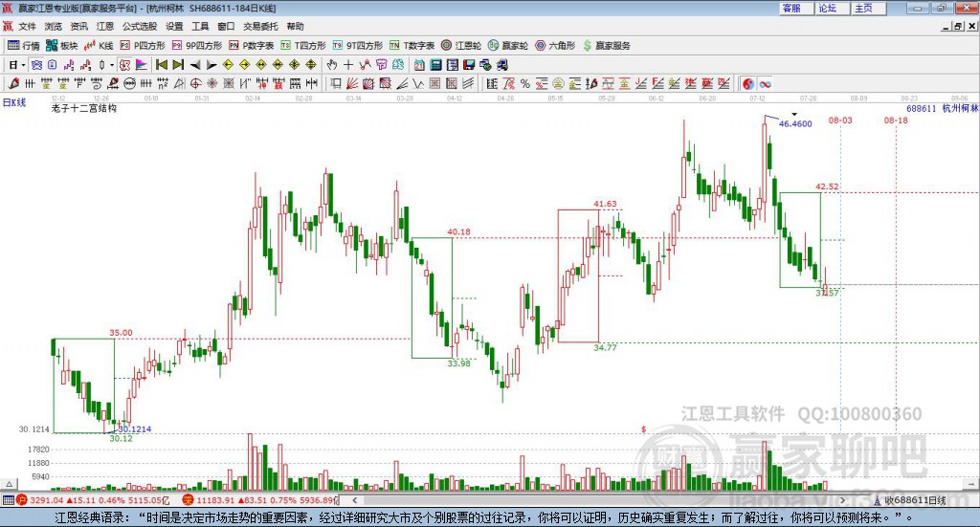Open the 9P四方形 tool
980x527 pixels.
[x=197, y=46]
